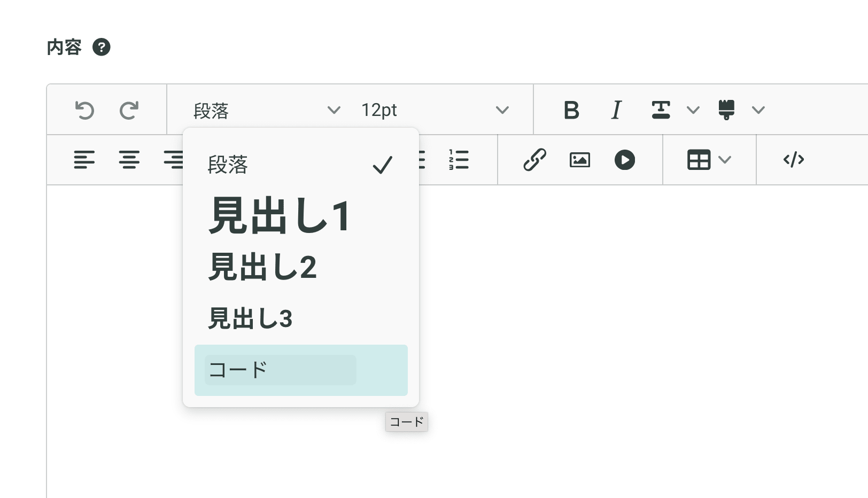Screen dimensions: 868x498
Task: Insert a numbered list
Action: click(459, 160)
